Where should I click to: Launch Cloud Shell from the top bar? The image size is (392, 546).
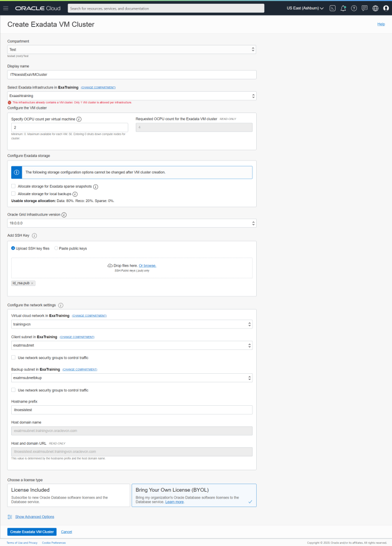pyautogui.click(x=332, y=8)
